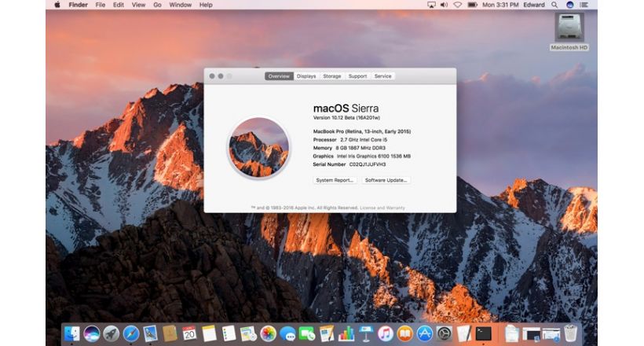
Task: Launch Siri from the Dock
Action: tap(92, 333)
